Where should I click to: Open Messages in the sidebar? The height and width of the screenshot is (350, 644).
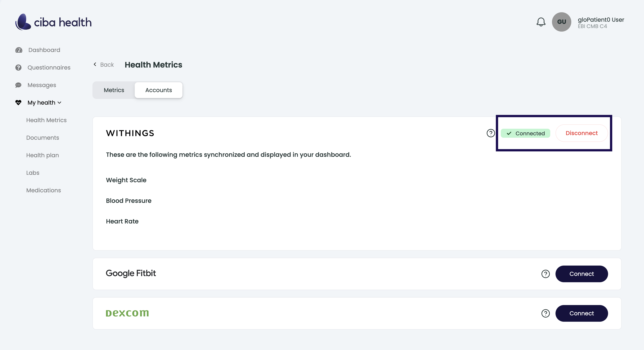(x=42, y=85)
